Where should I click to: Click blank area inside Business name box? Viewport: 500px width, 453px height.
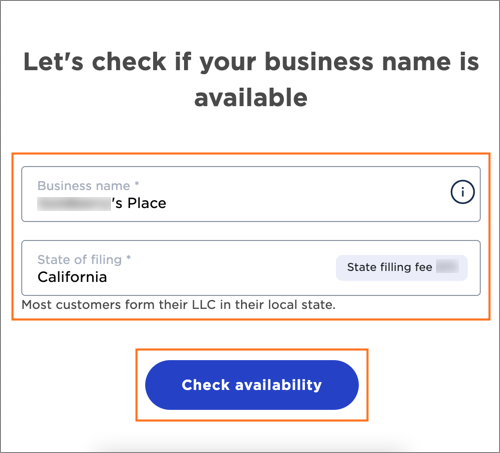(x=300, y=200)
